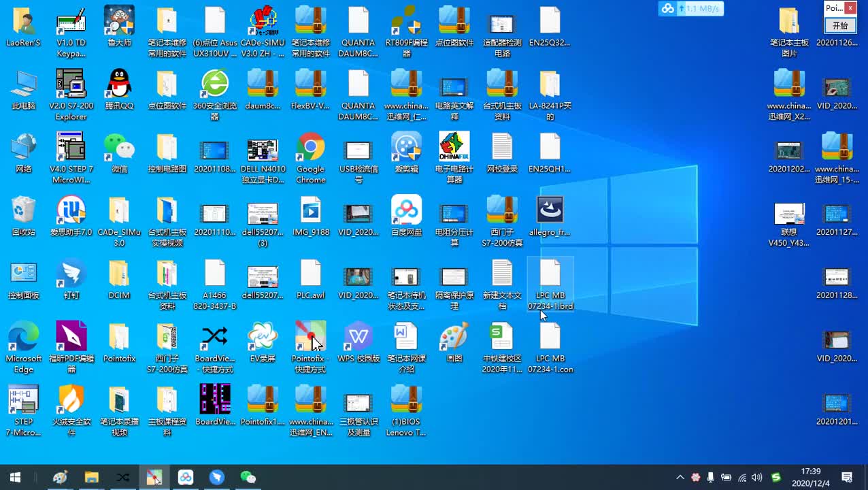868x490 pixels.
Task: Select the 主板课程资料 folder
Action: (167, 412)
